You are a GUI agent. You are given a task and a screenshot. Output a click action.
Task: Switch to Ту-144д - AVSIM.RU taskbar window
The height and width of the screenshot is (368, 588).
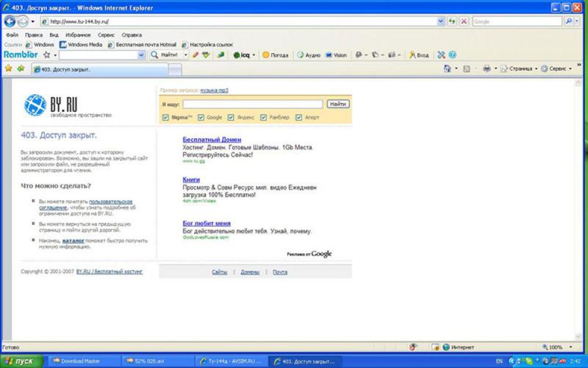(x=231, y=361)
